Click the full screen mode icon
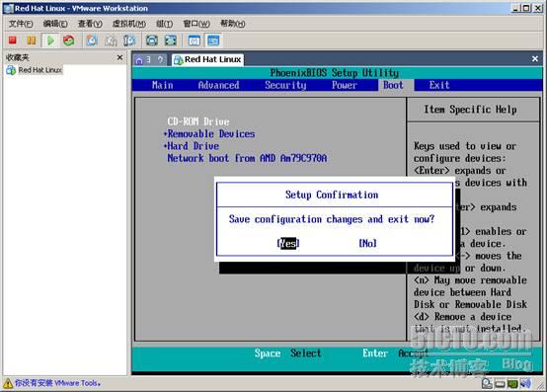547x392 pixels. pyautogui.click(x=152, y=40)
